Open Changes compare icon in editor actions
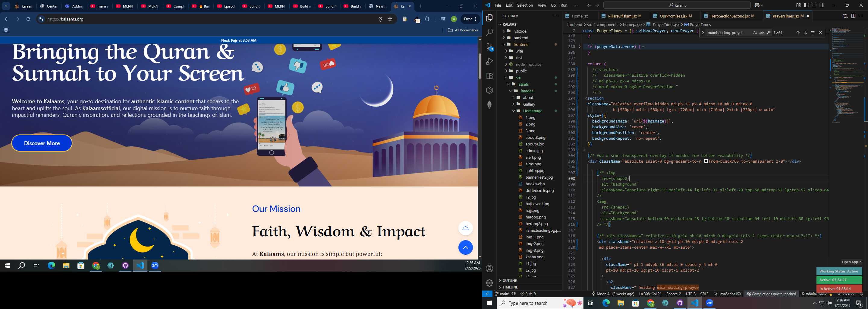The width and height of the screenshot is (868, 309). (845, 16)
